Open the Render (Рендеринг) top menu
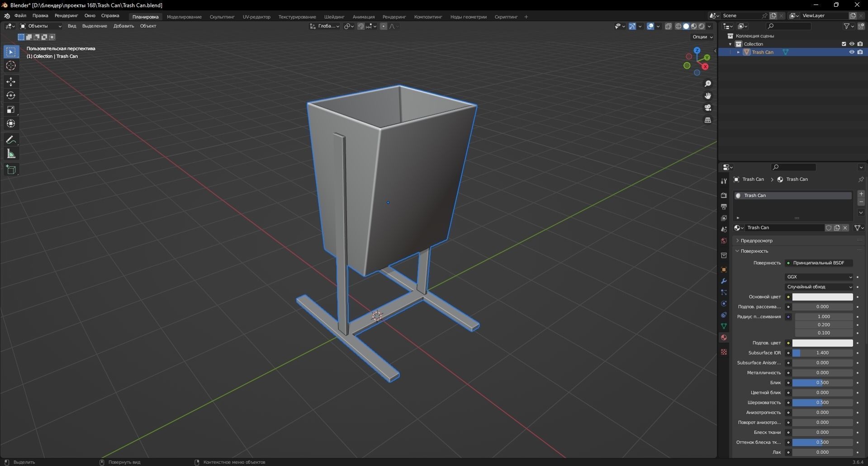Screen dimensions: 868x466 [x=66, y=16]
